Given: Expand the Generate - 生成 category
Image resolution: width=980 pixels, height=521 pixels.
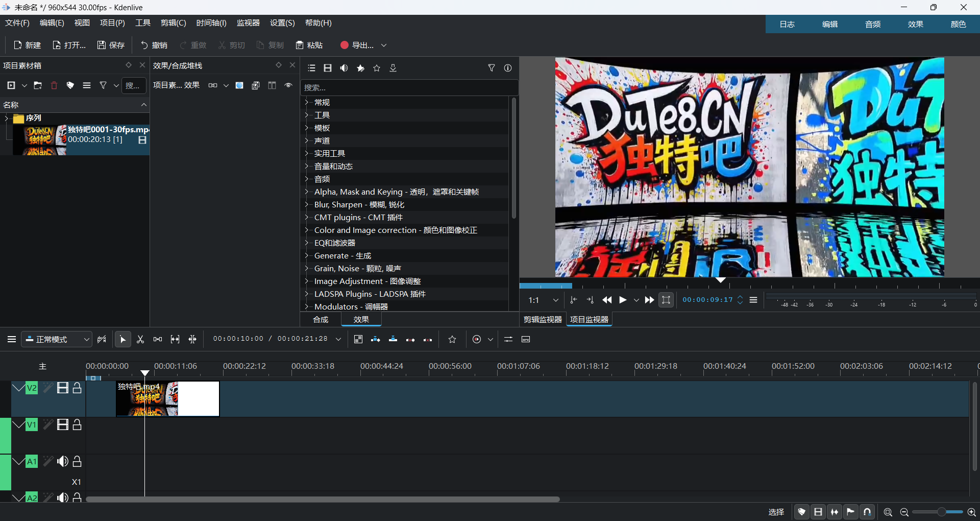Looking at the screenshot, I should tap(307, 255).
